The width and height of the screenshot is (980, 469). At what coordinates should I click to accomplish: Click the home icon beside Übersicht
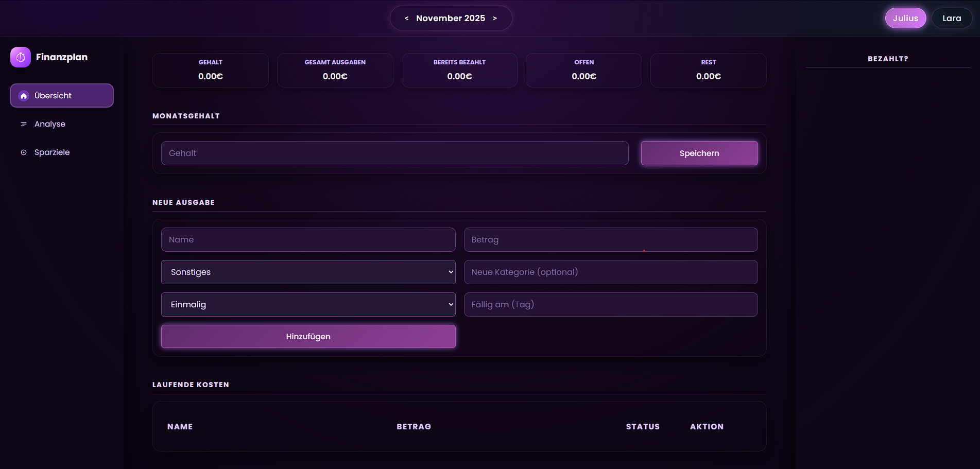tap(24, 96)
